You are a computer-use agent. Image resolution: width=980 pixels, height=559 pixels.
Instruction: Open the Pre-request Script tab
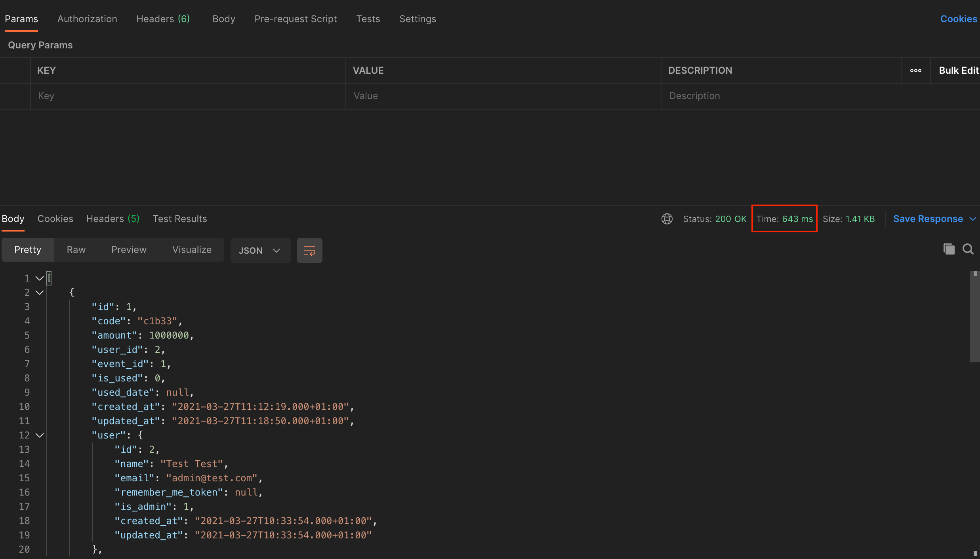[296, 19]
